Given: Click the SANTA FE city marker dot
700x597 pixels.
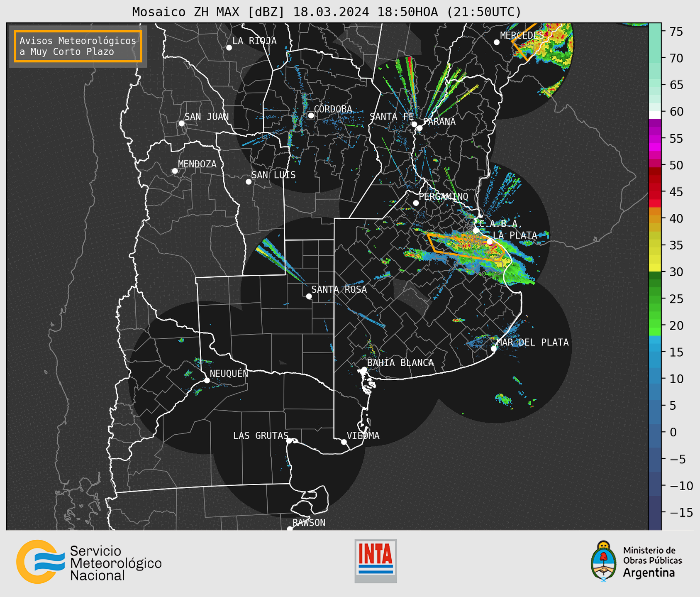Looking at the screenshot, I should (x=414, y=124).
